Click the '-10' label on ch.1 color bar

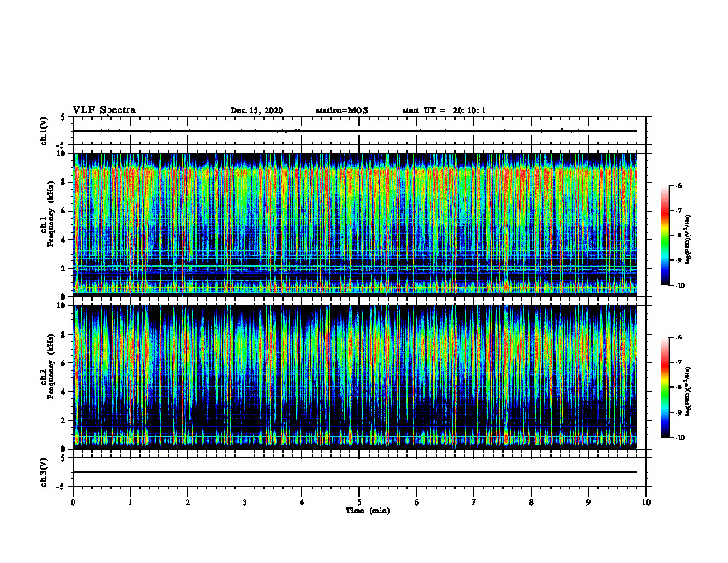679,286
